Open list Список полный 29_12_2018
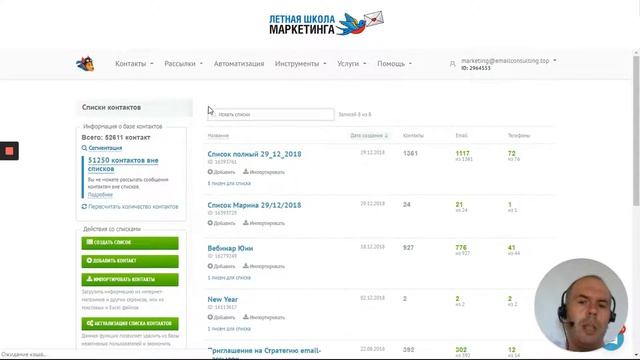The width and height of the screenshot is (640, 360). [x=254, y=154]
